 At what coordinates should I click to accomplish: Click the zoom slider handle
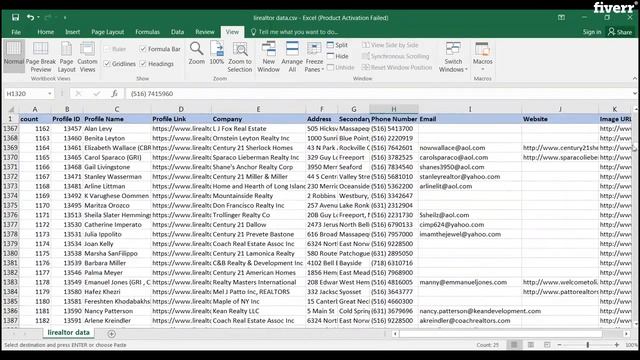[x=588, y=345]
